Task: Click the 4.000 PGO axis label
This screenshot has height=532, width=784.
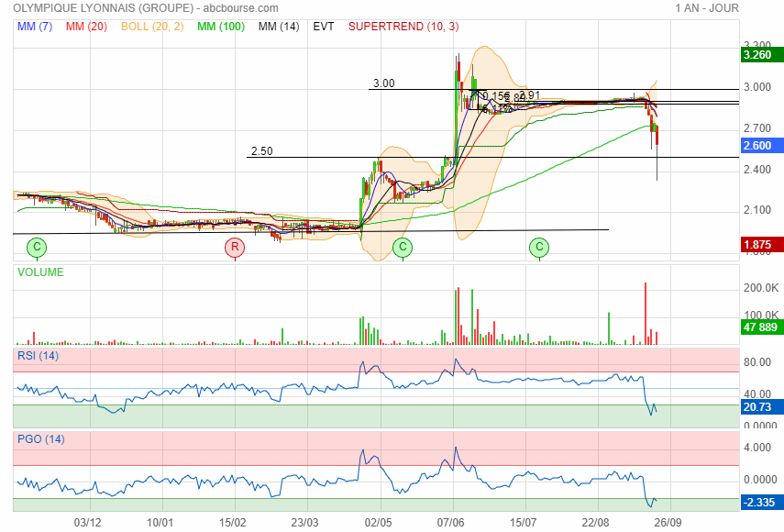Action: tap(757, 448)
